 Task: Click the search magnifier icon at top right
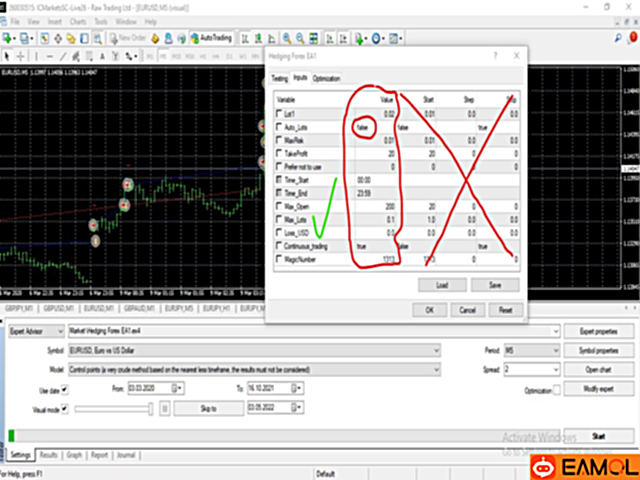[618, 38]
